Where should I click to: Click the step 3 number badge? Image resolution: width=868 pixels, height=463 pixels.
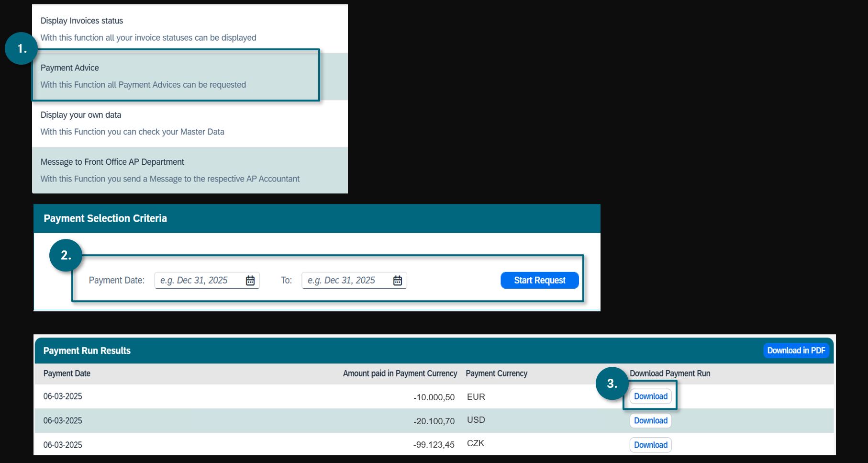tap(612, 384)
